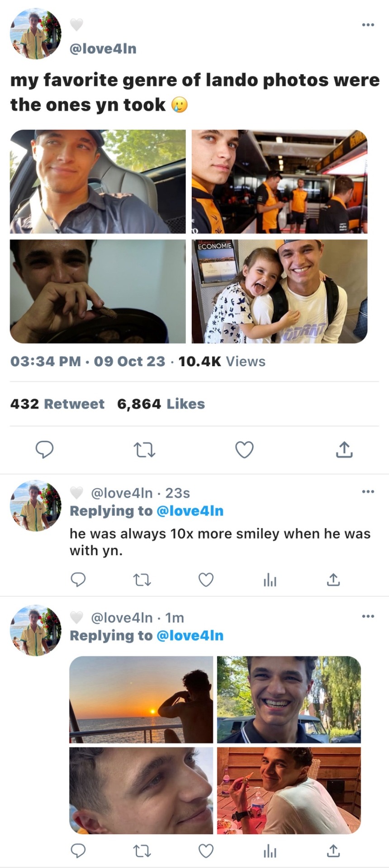
Task: Share the '10x more smiley' reply
Action: tap(333, 580)
